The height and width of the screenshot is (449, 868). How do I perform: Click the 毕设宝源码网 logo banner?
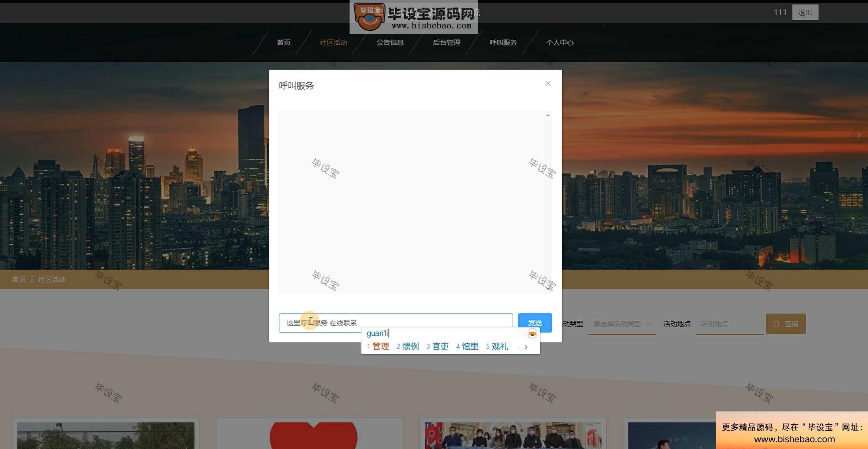(414, 18)
